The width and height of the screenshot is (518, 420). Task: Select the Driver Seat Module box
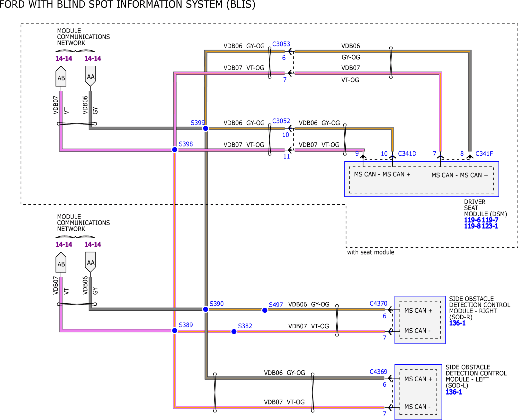coord(422,179)
